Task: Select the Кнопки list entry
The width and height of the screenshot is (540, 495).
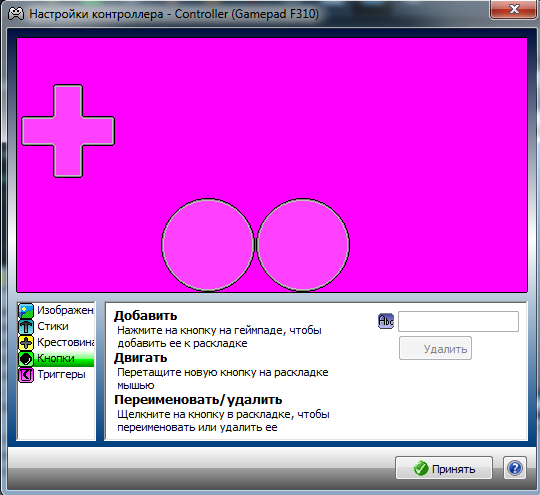Action: pos(56,359)
